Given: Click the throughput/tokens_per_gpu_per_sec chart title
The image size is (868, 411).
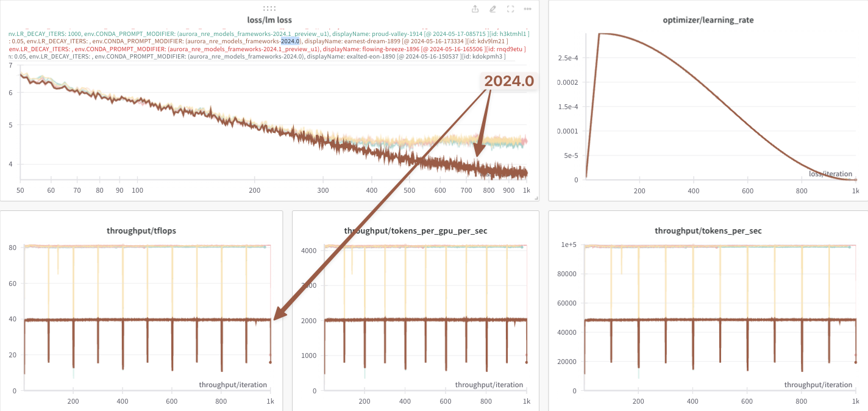Looking at the screenshot, I should [416, 231].
